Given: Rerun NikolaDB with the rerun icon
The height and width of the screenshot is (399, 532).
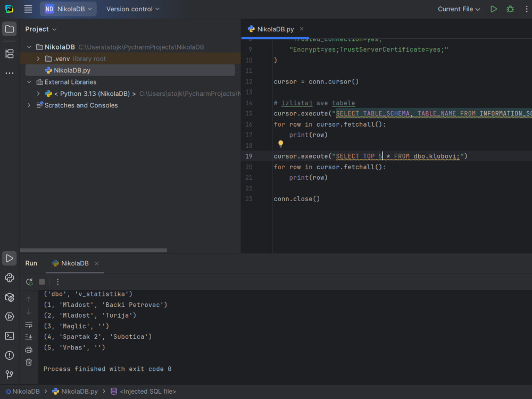Looking at the screenshot, I should tap(29, 282).
